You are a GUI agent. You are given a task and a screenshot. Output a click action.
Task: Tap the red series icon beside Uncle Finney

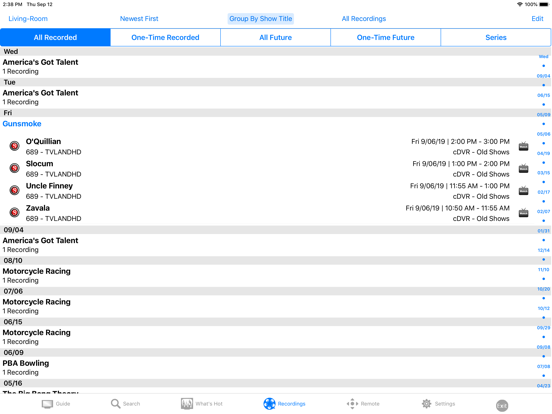(x=14, y=190)
